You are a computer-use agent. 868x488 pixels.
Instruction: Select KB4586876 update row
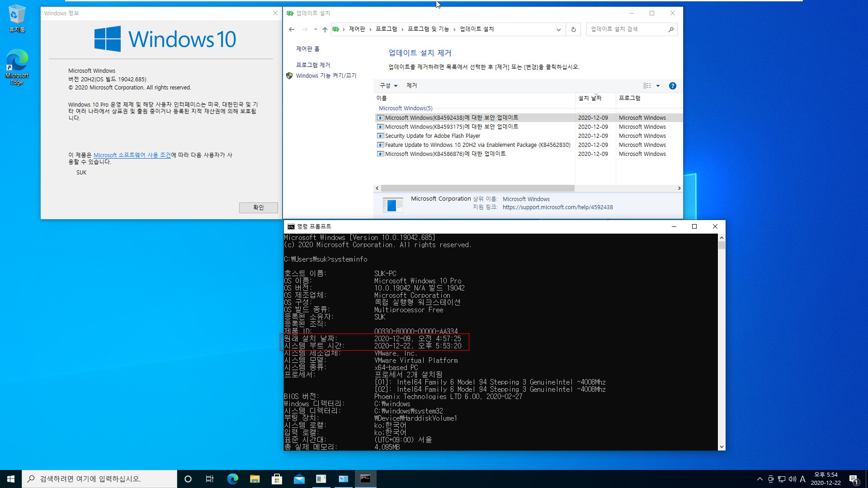(x=528, y=154)
